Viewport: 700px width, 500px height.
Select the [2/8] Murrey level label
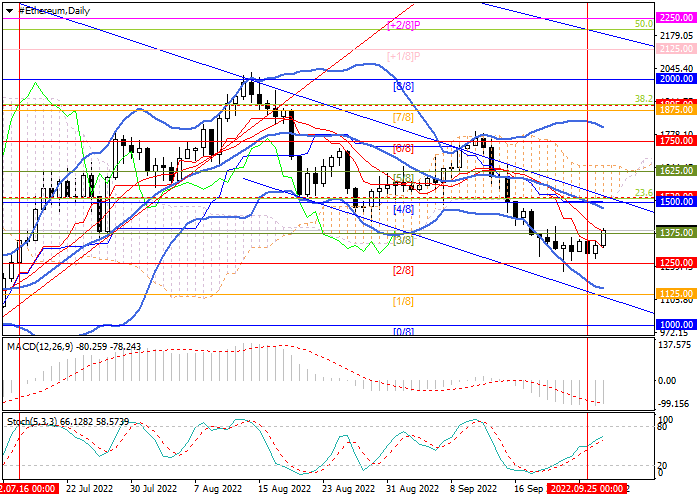point(403,271)
